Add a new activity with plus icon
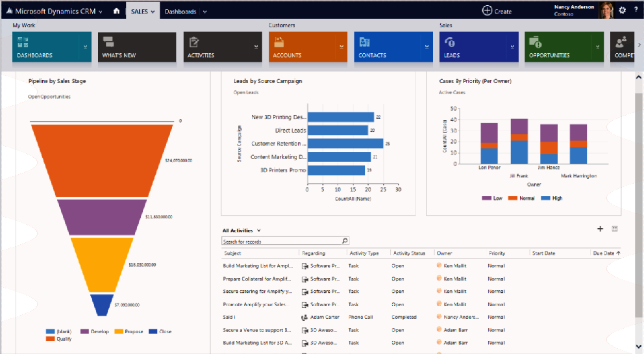This screenshot has width=644, height=354. (x=600, y=229)
